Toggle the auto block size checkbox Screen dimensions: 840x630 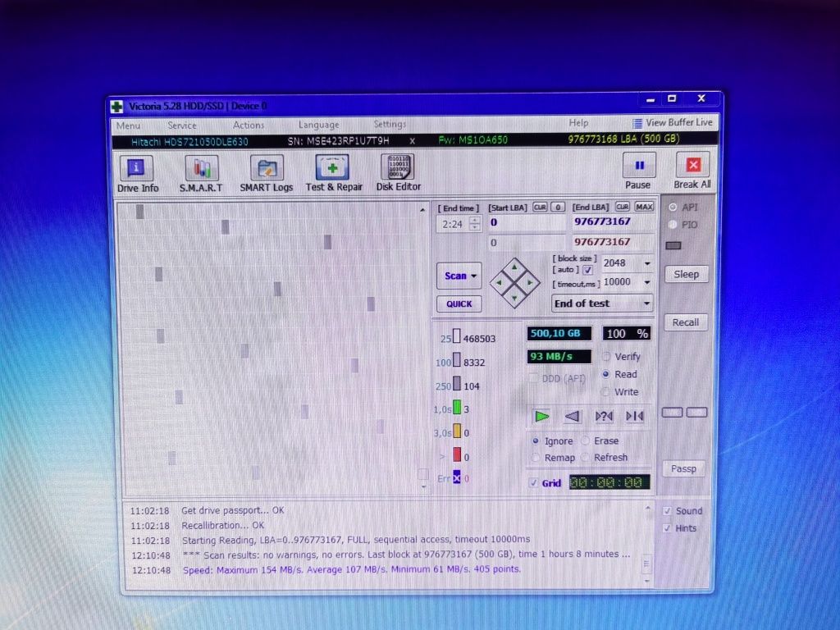[x=587, y=270]
